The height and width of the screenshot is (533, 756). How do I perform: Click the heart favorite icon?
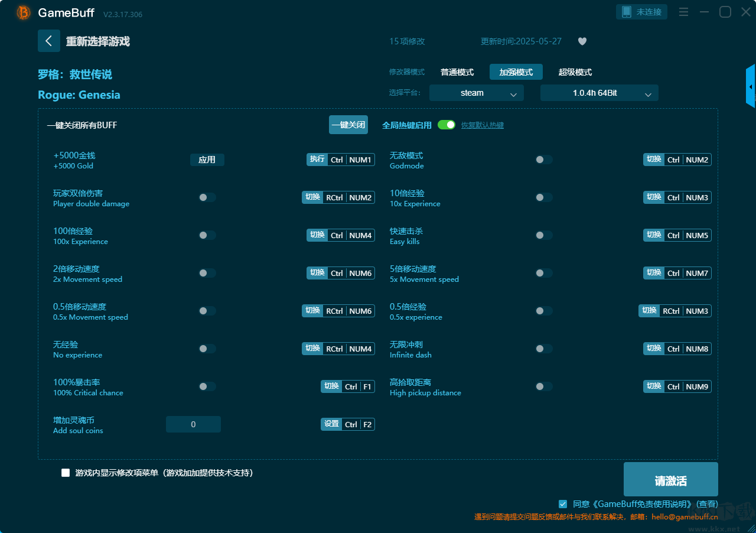[x=582, y=41]
